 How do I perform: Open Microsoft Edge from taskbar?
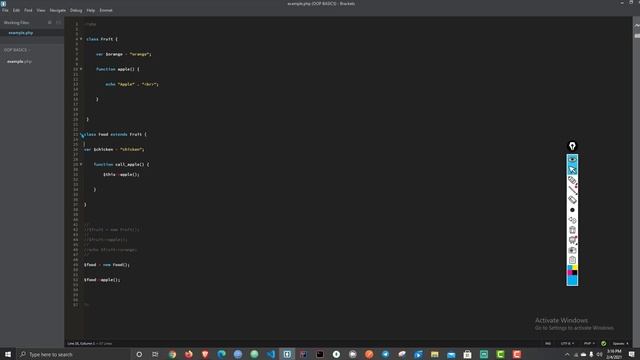point(221,354)
